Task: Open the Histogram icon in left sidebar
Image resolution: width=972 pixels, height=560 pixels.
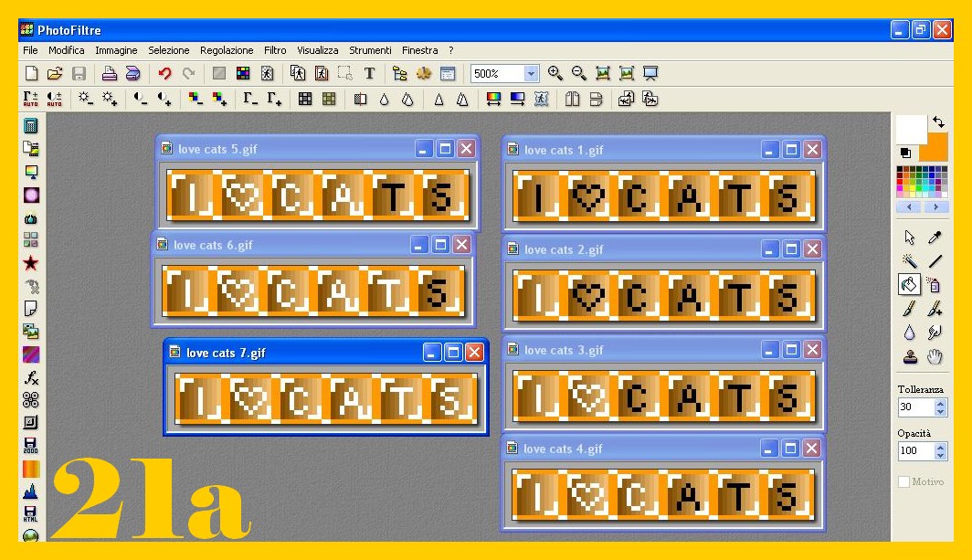Action: 31,491
